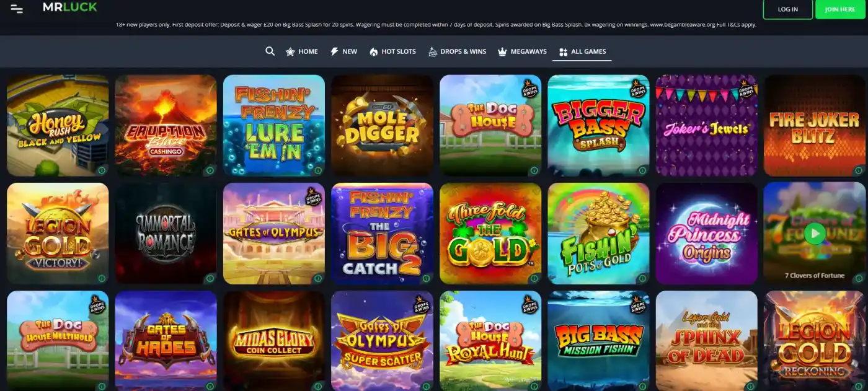The height and width of the screenshot is (391, 868).
Task: Open the Honey Rush Black and Yellow game
Action: [x=58, y=126]
